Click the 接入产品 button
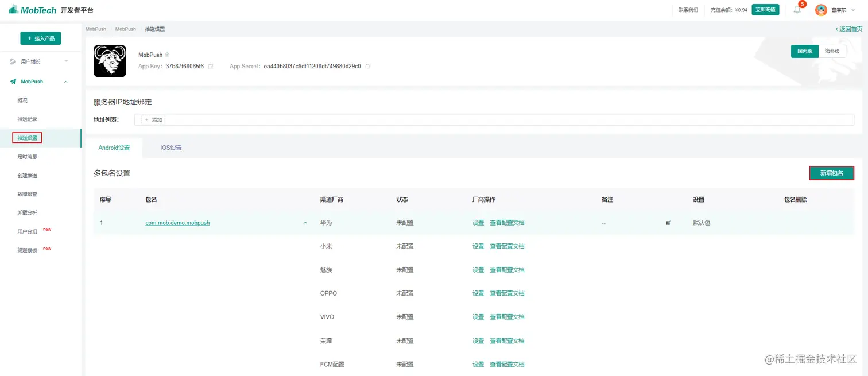The image size is (868, 376). 41,38
